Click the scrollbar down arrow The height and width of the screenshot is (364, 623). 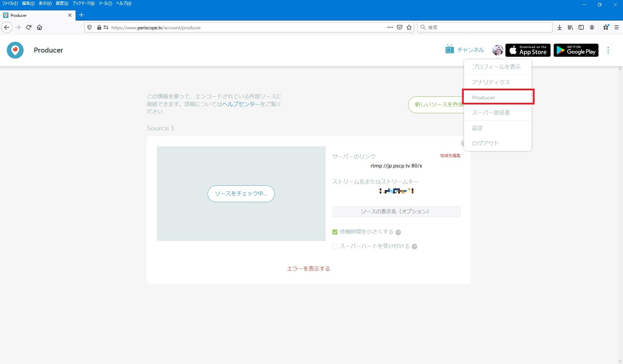[620, 361]
